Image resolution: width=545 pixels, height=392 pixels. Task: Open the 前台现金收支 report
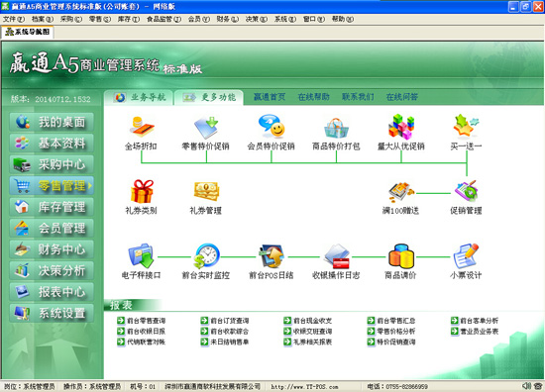pyautogui.click(x=308, y=321)
